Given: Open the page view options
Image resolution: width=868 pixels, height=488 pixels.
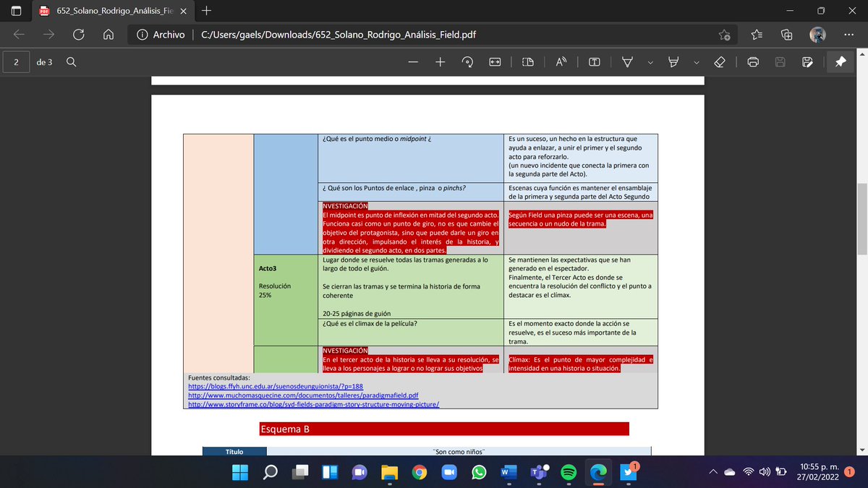Looking at the screenshot, I should tap(528, 62).
